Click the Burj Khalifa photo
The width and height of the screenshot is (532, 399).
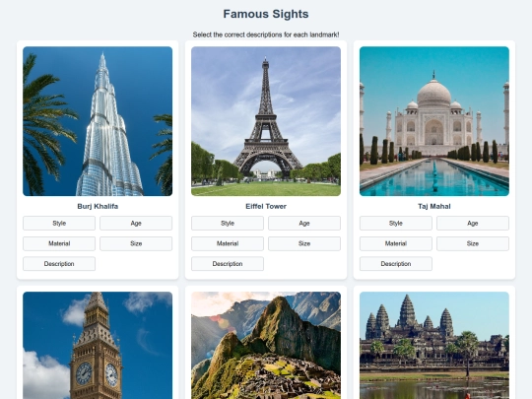point(98,121)
